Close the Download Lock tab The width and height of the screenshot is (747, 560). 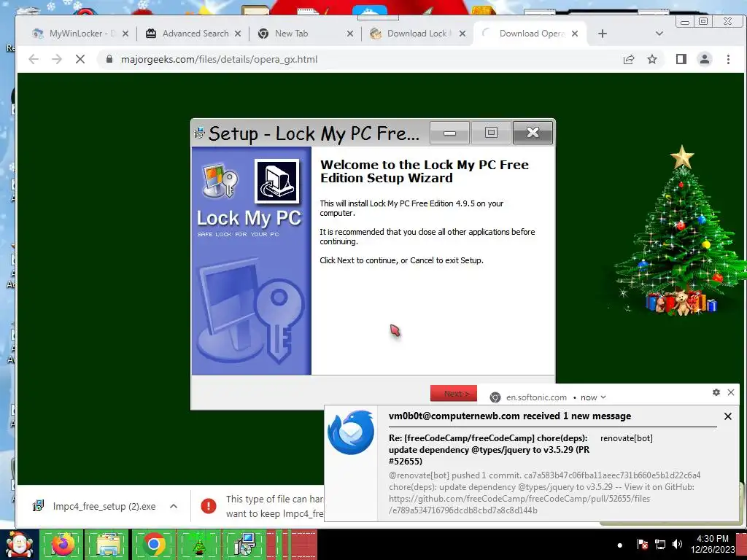click(462, 34)
